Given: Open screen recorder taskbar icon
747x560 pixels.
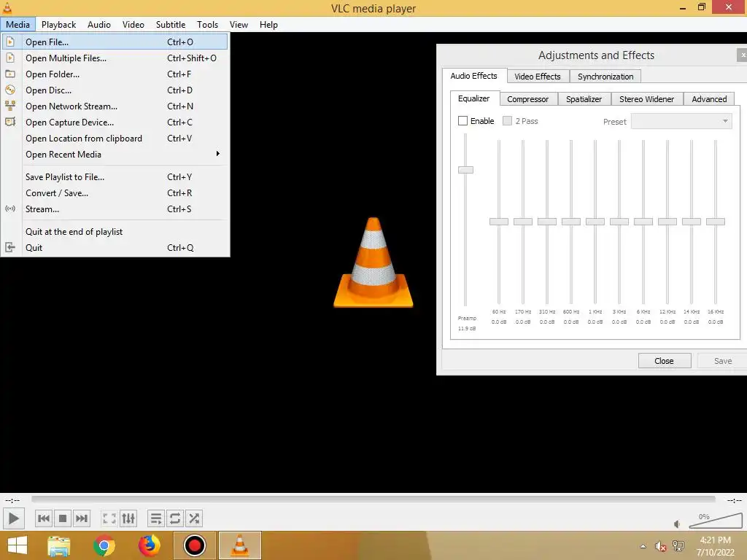Looking at the screenshot, I should pyautogui.click(x=194, y=545).
